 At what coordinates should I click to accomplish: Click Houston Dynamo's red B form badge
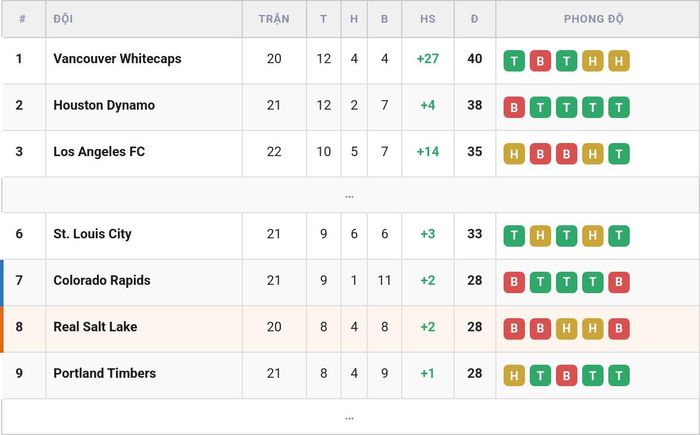coord(514,107)
